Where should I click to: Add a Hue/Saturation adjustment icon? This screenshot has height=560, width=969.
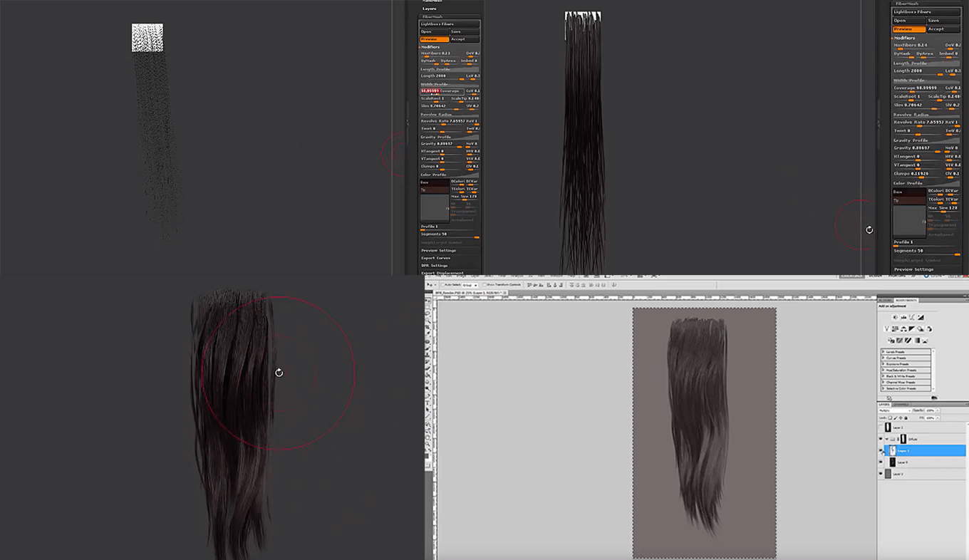895,329
